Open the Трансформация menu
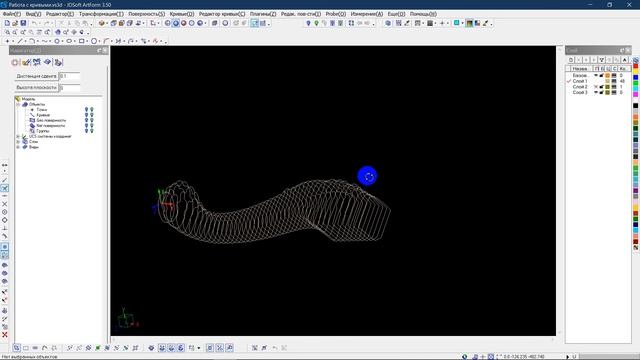 point(101,14)
